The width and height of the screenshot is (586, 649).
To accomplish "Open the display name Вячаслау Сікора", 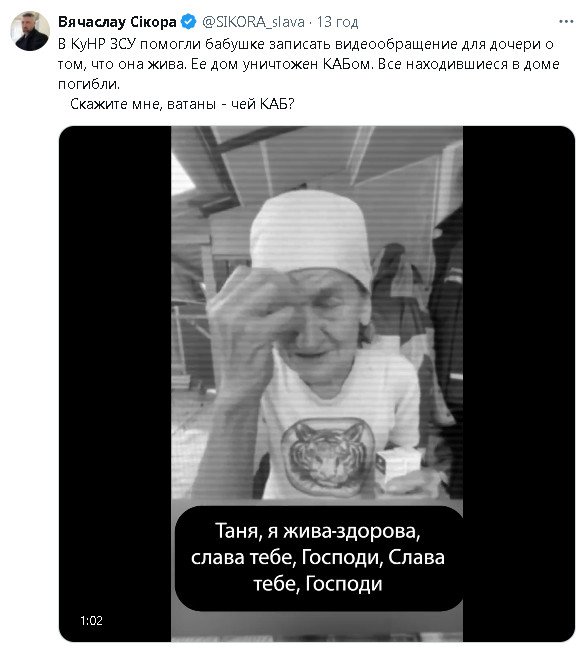I will [x=117, y=22].
